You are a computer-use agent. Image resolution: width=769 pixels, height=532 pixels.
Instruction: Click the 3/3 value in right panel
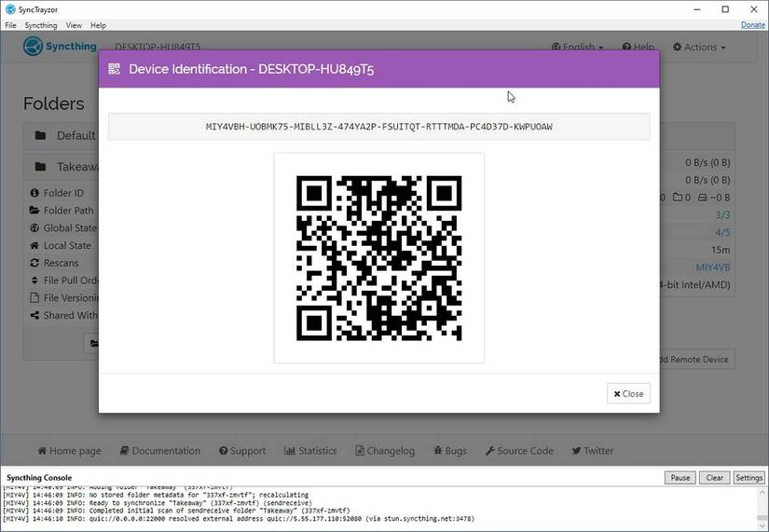(x=722, y=215)
